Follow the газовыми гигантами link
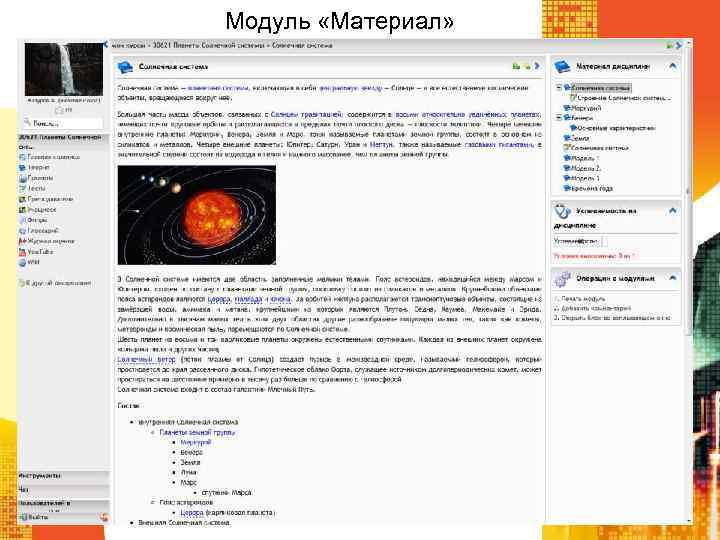This screenshot has width=720, height=540. [500, 145]
